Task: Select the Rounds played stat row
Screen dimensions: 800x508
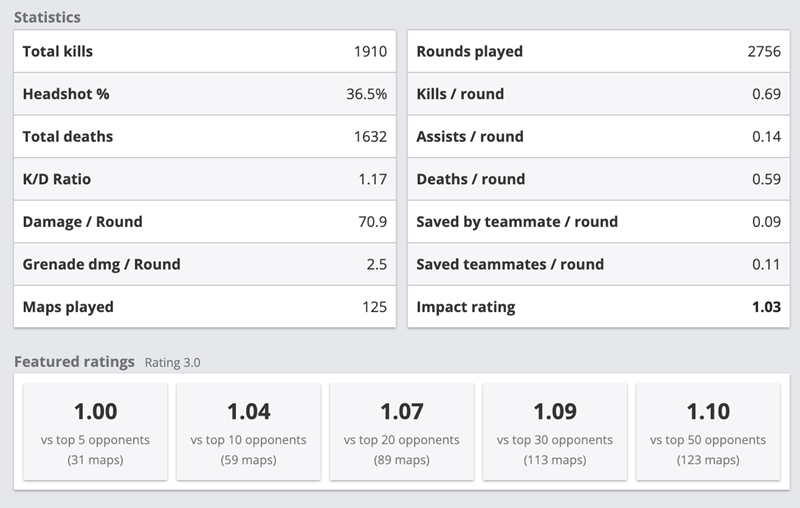Action: (x=598, y=51)
